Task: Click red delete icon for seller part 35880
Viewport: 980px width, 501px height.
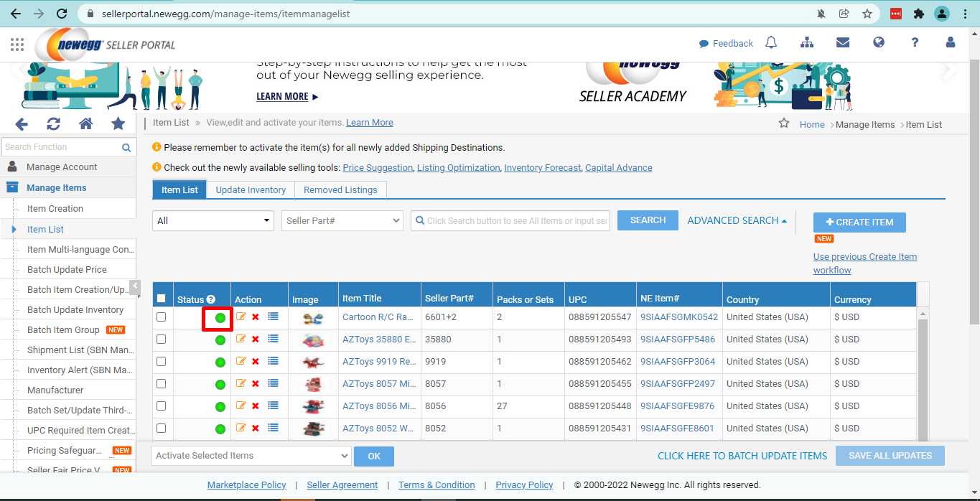Action: tap(256, 340)
